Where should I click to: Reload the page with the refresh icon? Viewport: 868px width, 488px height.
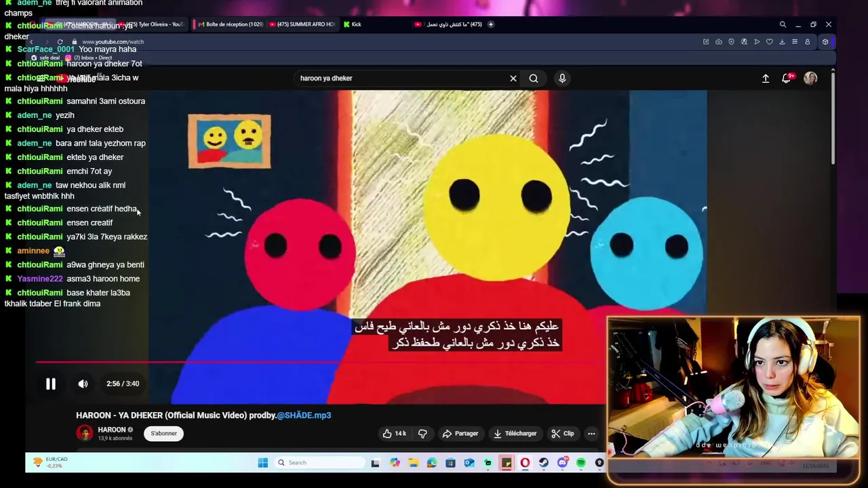tap(60, 42)
